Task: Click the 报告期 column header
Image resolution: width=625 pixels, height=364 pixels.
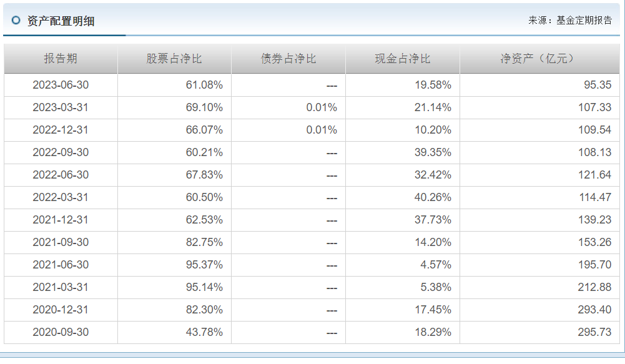Action: [61, 59]
